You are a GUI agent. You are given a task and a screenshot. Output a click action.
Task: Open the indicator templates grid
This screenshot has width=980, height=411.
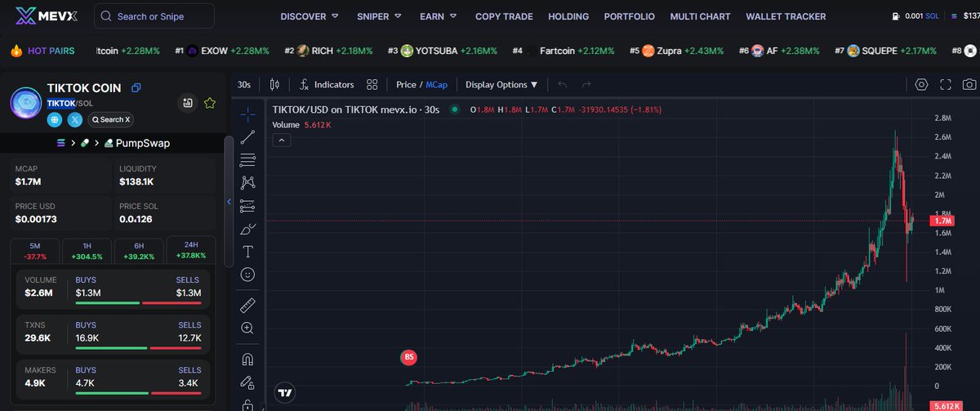tap(372, 84)
